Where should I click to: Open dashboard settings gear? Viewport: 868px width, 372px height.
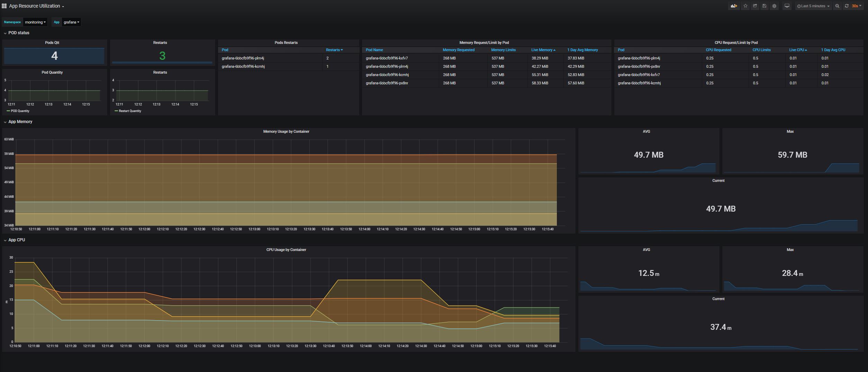click(774, 6)
